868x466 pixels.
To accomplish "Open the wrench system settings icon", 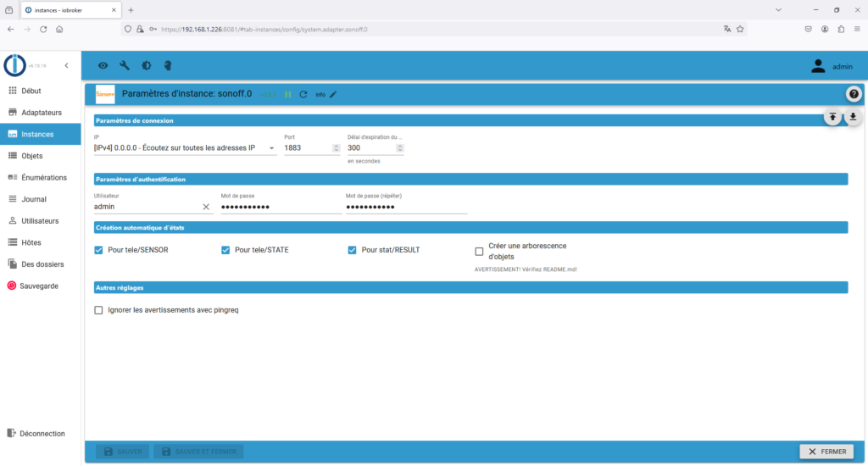I will pyautogui.click(x=125, y=65).
